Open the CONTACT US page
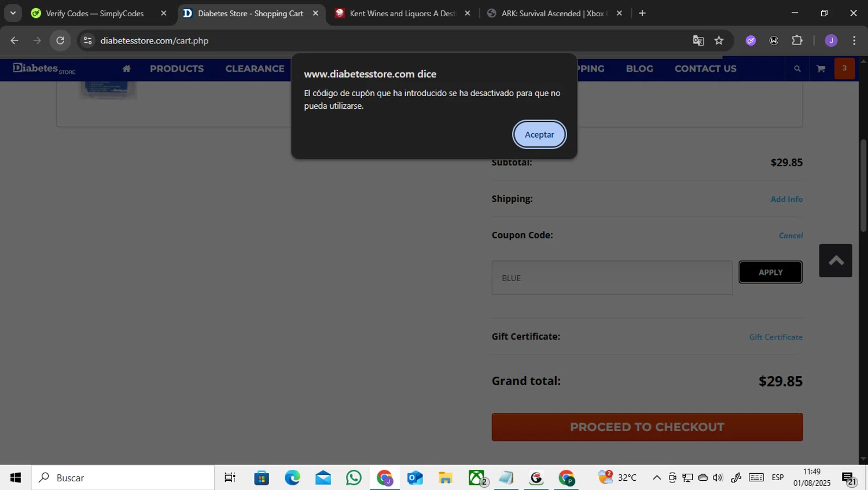Screen dimensions: 868x490 705,68
